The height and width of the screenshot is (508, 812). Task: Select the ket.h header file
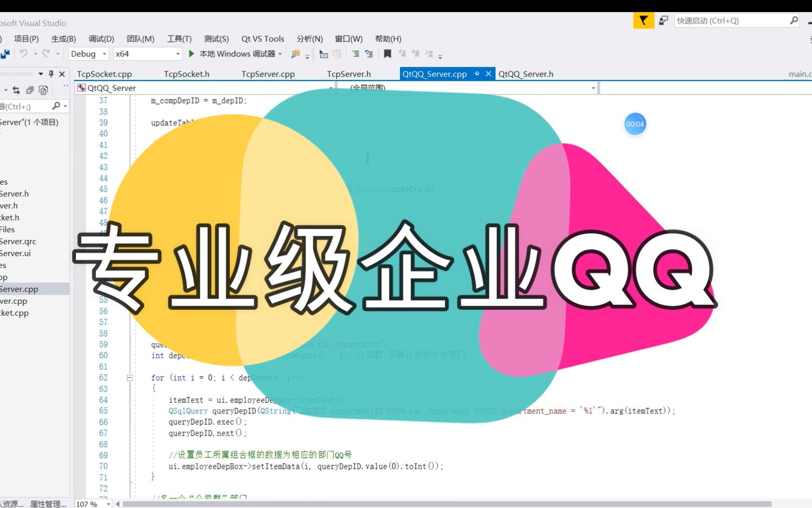[x=10, y=217]
